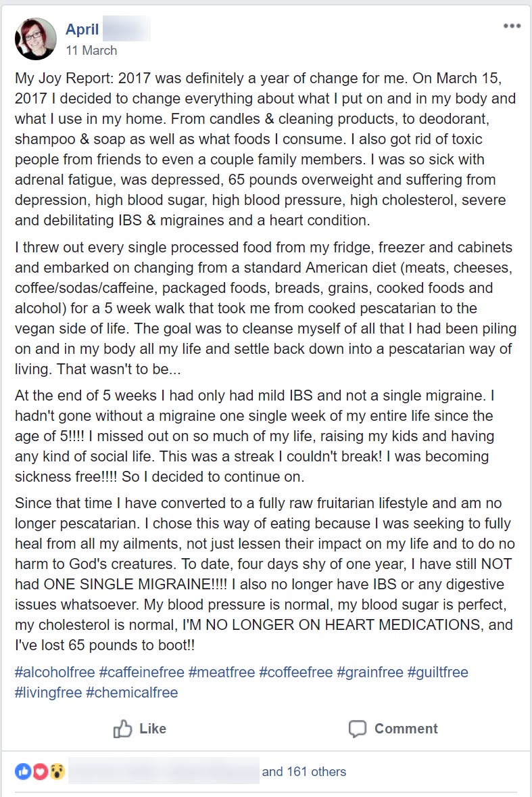Click the #alcoholfree hashtag
Screen dimensions: 532x797
click(x=55, y=672)
